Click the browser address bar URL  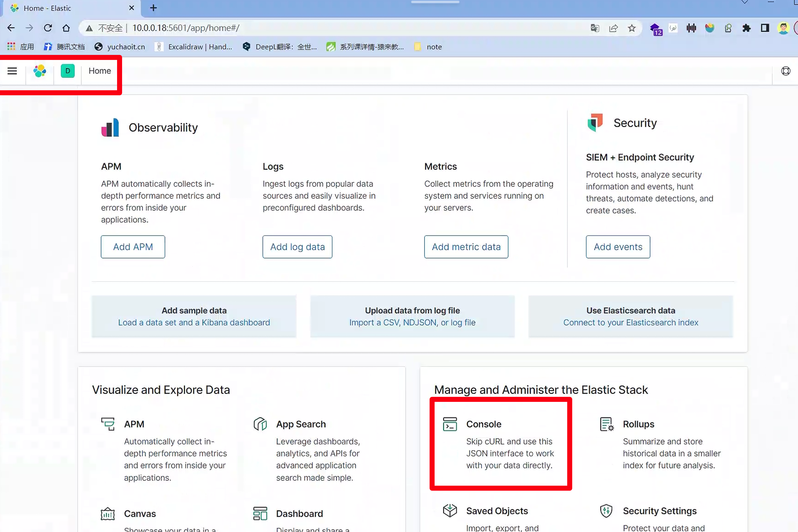[186, 28]
